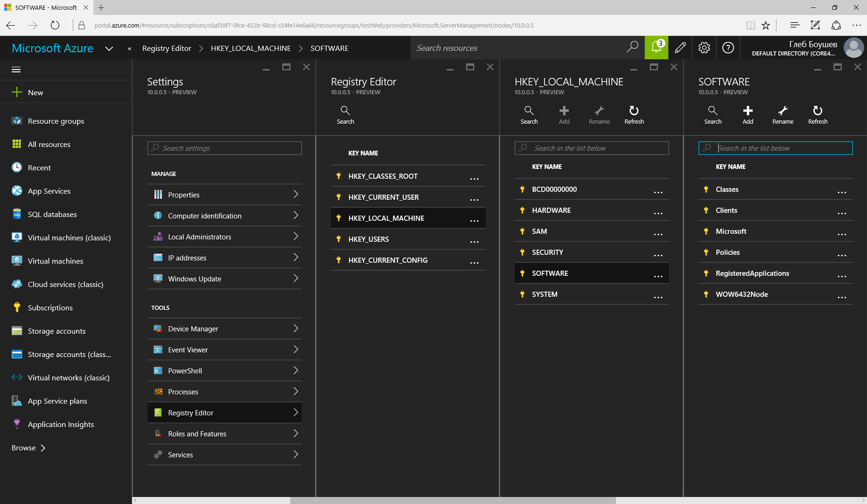Click Add in SOFTWARE blade toolbar
The image size is (867, 504).
(748, 115)
